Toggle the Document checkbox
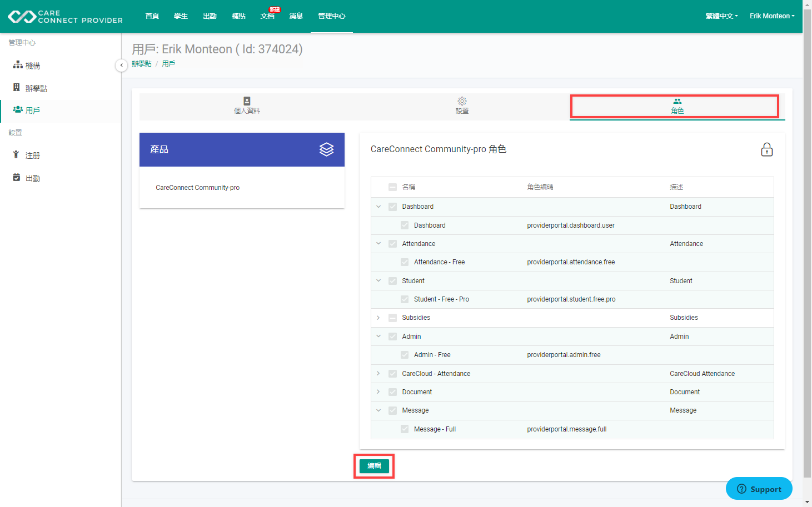The width and height of the screenshot is (812, 507). (x=392, y=392)
